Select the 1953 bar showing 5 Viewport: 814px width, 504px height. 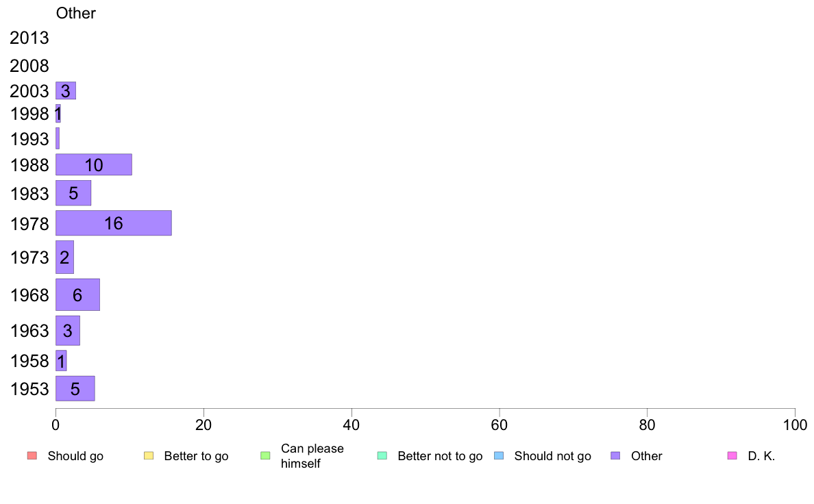[x=75, y=389]
